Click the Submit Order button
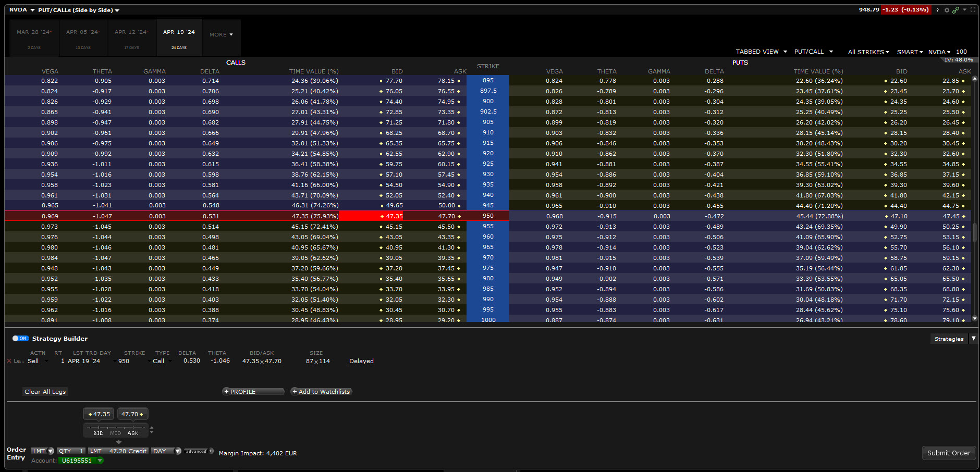980x472 pixels. tap(948, 453)
